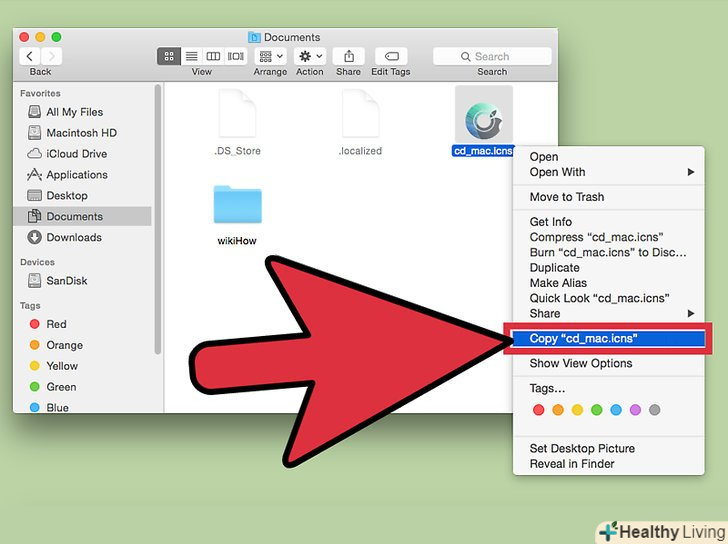Switch to list view
This screenshot has width=728, height=544.
click(x=191, y=57)
